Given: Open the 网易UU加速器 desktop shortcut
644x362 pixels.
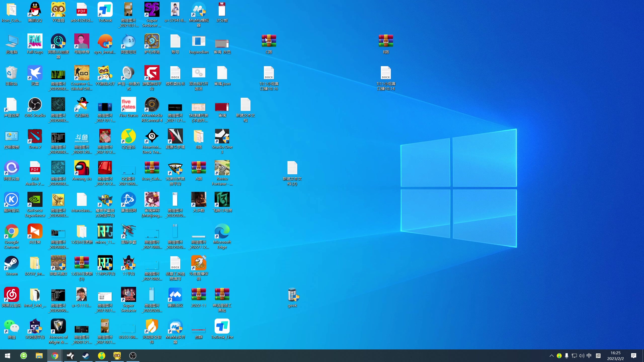Looking at the screenshot, I should pos(58,46).
